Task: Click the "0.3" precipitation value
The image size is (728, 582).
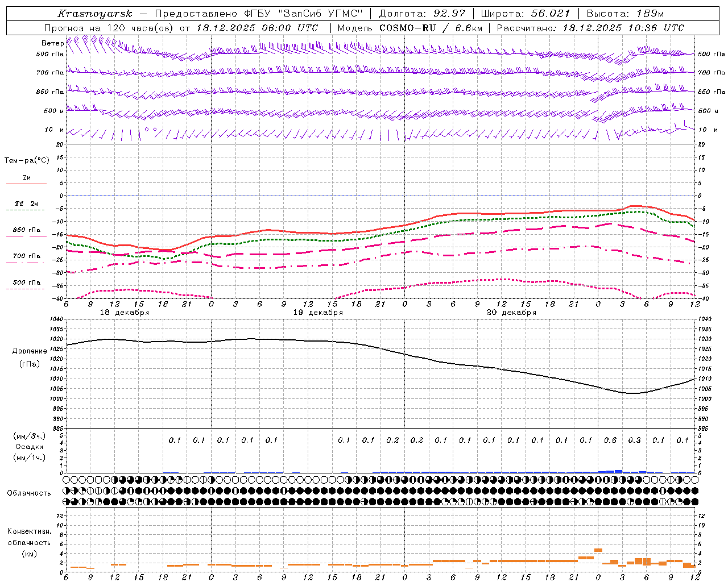Action: [x=634, y=440]
